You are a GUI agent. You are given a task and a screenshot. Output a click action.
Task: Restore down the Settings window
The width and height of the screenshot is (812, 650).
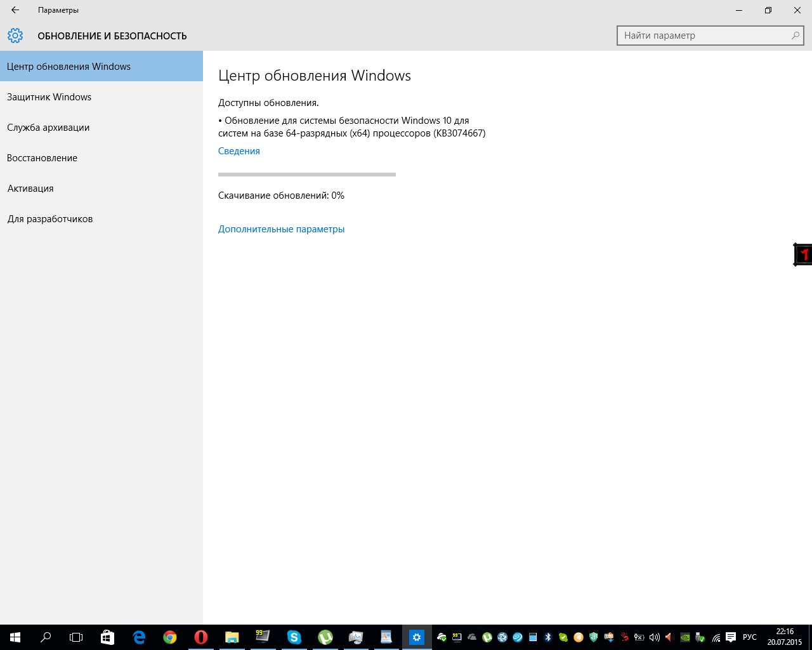[768, 10]
